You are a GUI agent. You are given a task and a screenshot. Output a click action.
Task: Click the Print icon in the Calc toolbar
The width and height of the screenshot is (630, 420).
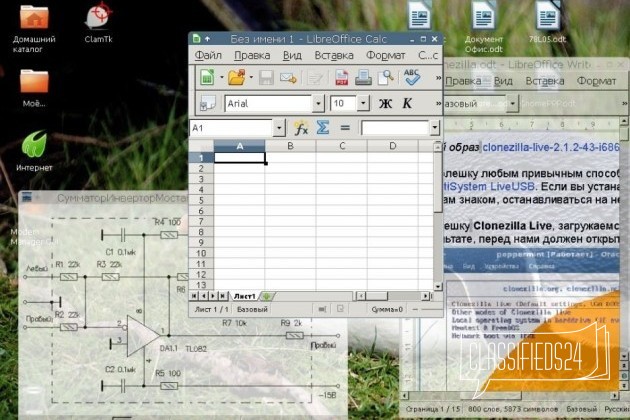click(x=363, y=77)
